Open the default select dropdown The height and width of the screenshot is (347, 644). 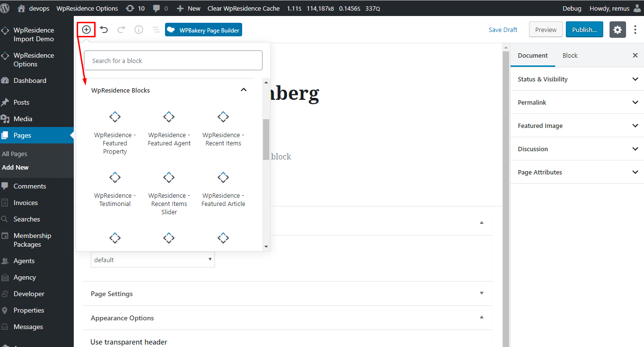153,260
